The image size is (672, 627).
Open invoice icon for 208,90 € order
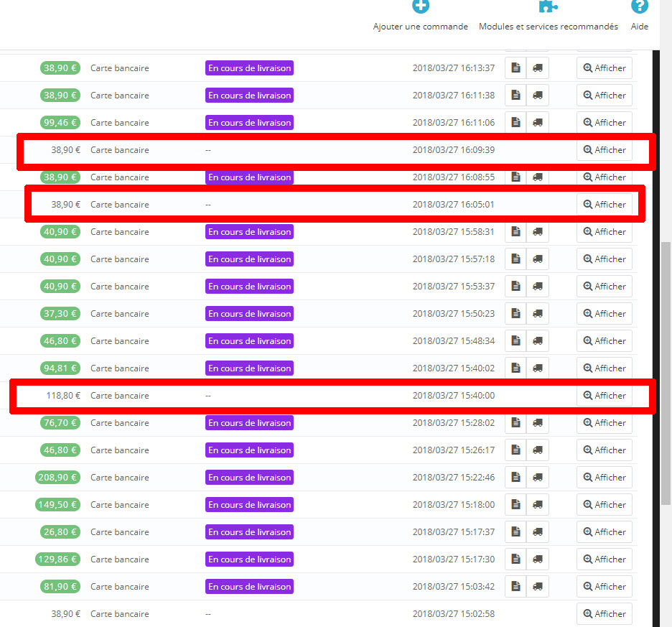click(x=515, y=478)
